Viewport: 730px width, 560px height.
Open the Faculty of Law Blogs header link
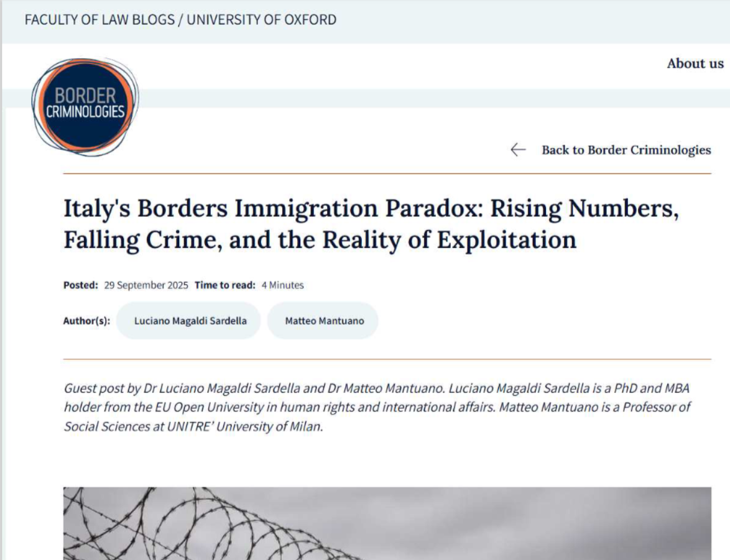(180, 19)
